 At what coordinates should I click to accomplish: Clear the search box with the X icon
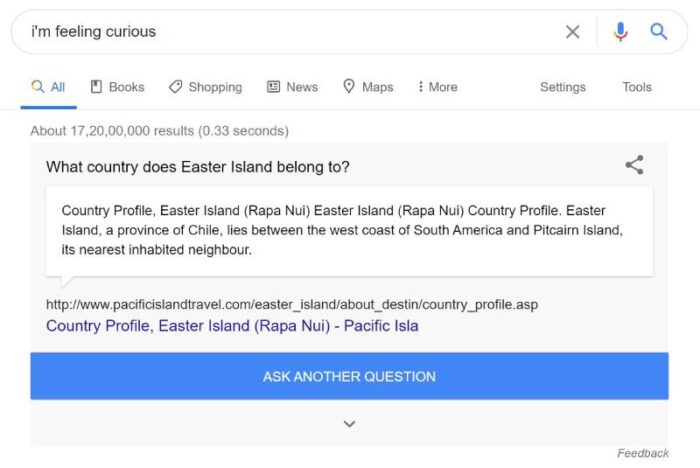click(572, 32)
